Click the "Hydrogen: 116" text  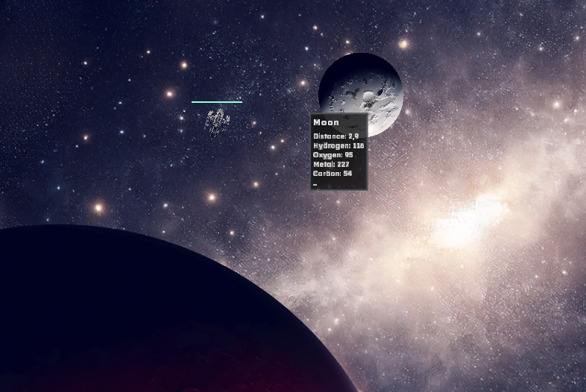coord(338,146)
